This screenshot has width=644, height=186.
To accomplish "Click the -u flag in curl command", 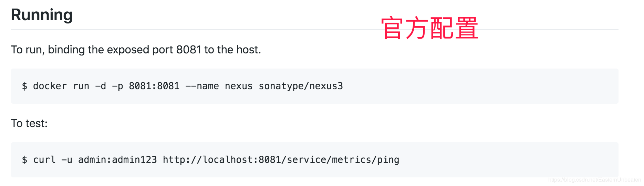I will tap(67, 160).
